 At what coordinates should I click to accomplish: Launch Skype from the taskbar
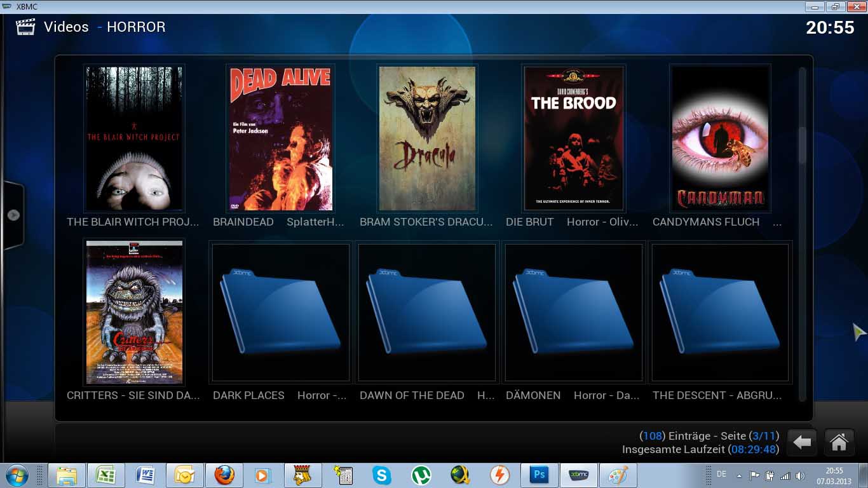(381, 475)
